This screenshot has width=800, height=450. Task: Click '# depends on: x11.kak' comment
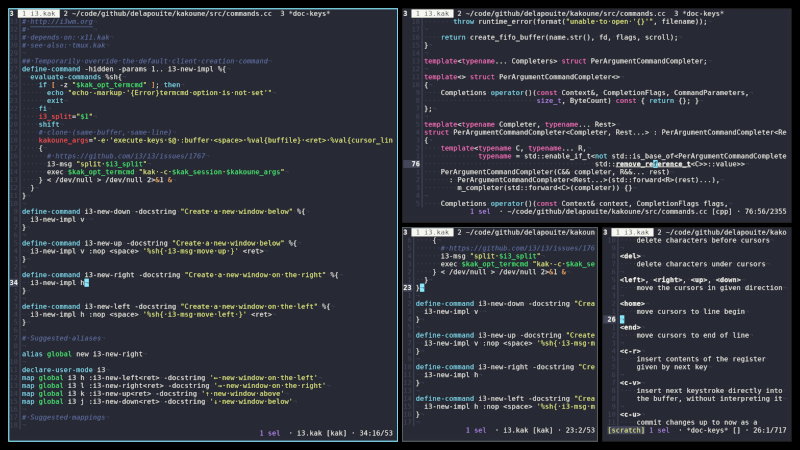[66, 38]
